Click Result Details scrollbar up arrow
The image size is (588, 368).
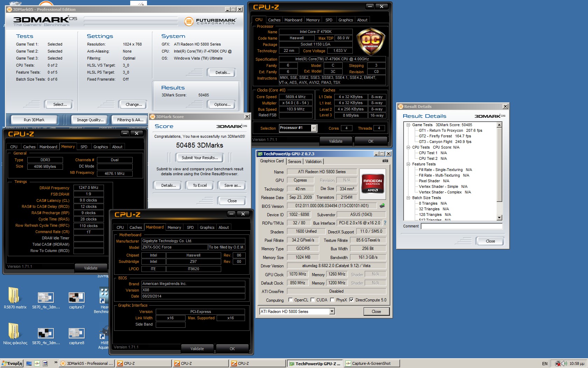[499, 125]
